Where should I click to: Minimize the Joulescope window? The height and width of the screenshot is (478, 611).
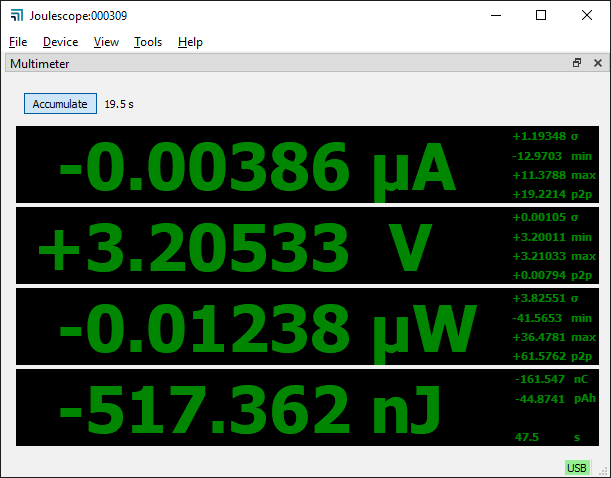point(496,16)
